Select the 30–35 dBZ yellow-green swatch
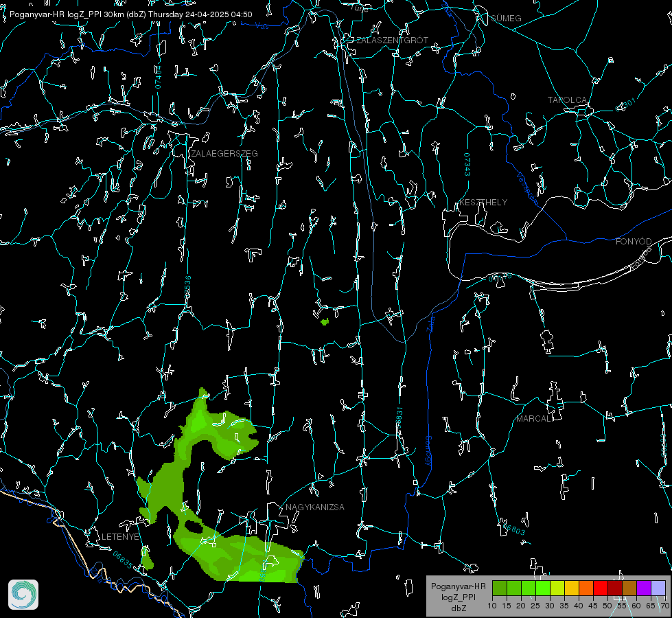Image resolution: width=672 pixels, height=618 pixels. pos(557,588)
